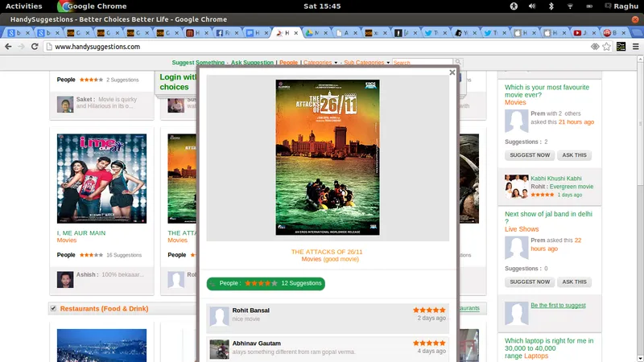Open the People navigation link
644x362 pixels.
pos(288,63)
